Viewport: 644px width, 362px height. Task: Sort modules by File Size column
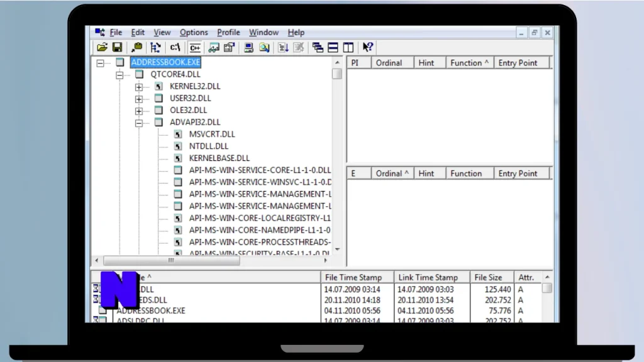coord(492,277)
